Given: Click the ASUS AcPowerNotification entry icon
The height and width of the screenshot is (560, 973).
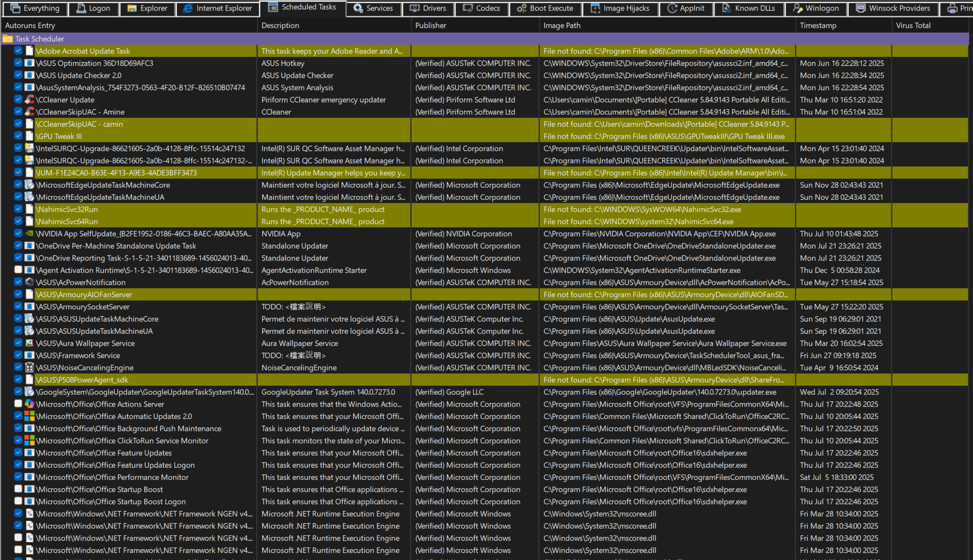Looking at the screenshot, I should pos(29,282).
